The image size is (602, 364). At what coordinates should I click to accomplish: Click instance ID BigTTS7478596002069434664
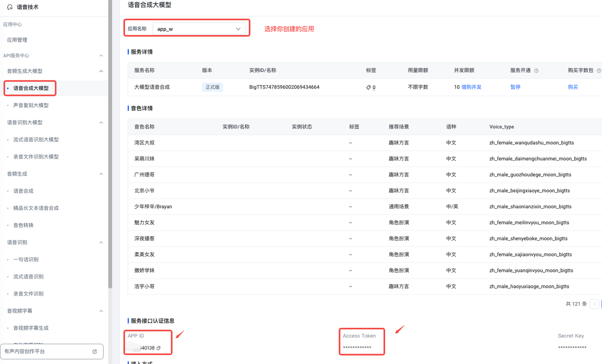285,87
